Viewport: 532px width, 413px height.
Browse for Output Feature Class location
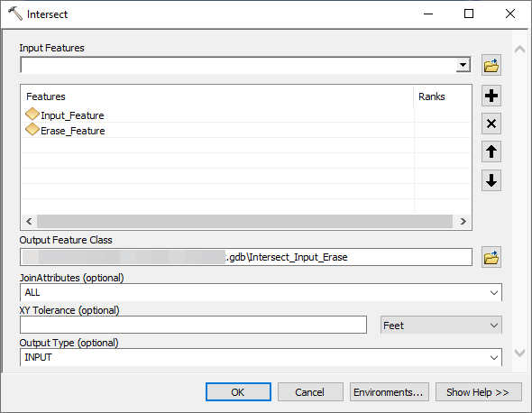[491, 257]
